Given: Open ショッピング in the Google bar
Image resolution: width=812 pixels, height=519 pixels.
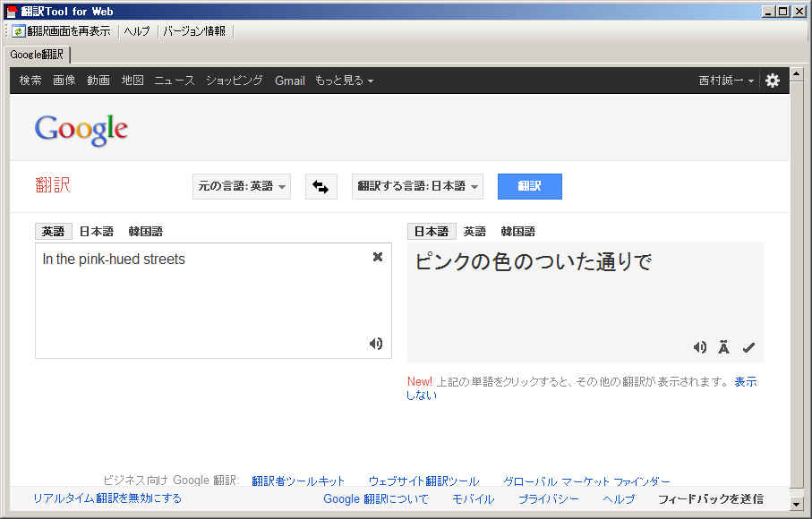Looking at the screenshot, I should pos(235,81).
